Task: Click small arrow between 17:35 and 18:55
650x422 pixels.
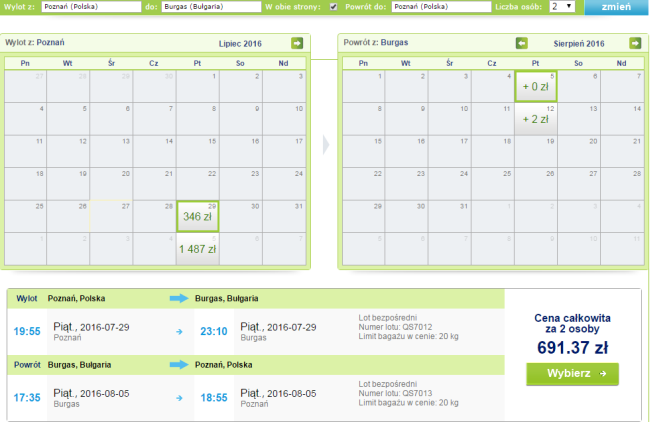Action: coord(179,398)
